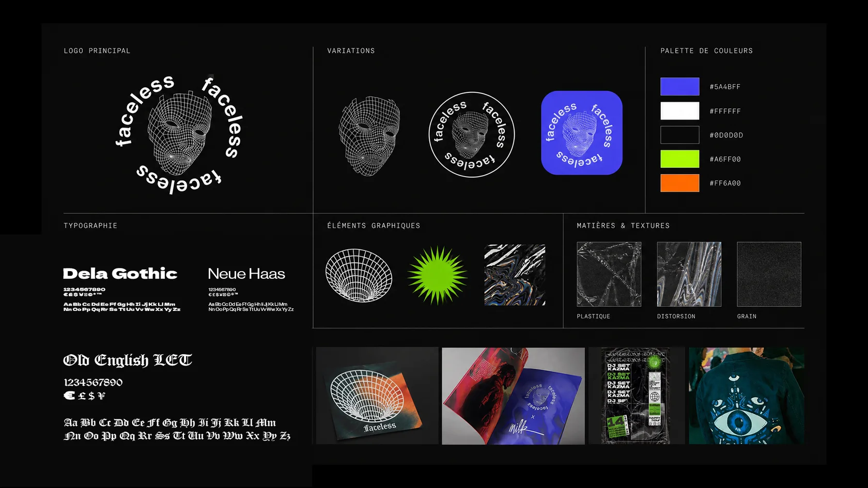Click the ÉLÉMENTS GRAPHIQUES heading

point(374,226)
